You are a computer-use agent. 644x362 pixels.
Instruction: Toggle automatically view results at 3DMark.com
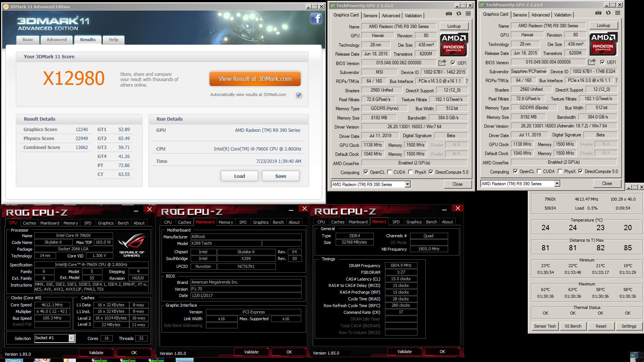pos(299,95)
